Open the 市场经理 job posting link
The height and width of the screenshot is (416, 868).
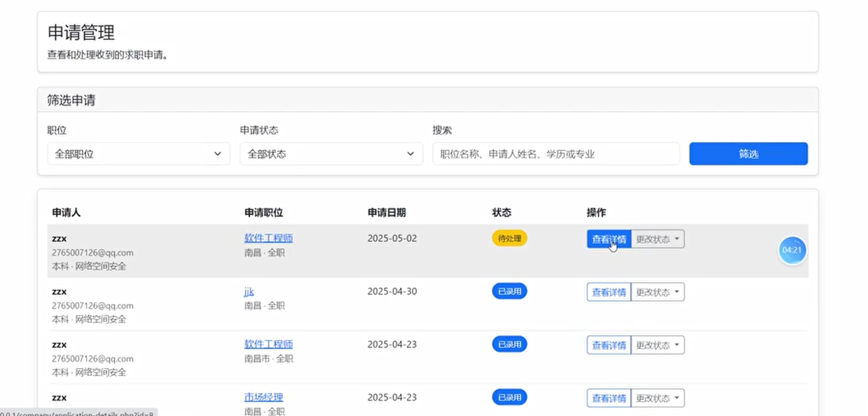(263, 397)
